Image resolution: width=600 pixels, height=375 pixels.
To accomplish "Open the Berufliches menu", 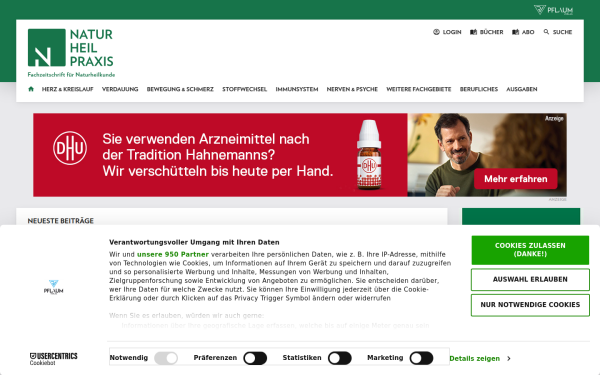I will click(x=479, y=89).
